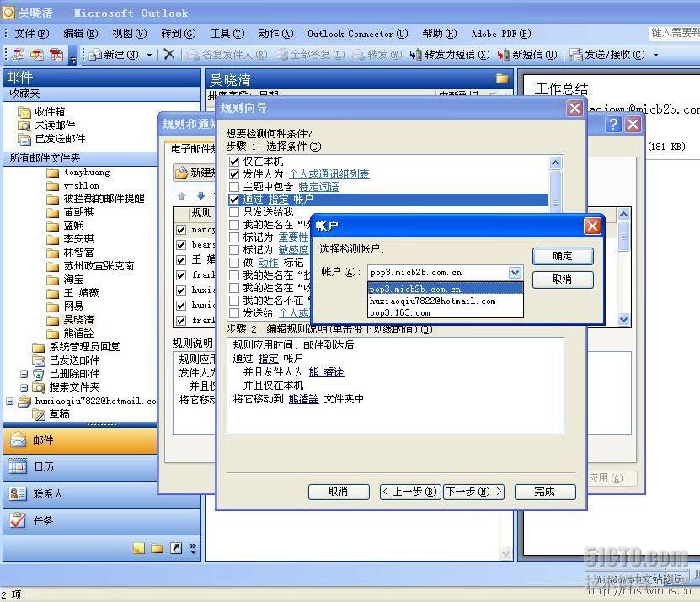The width and height of the screenshot is (700, 602).
Task: Click the help search input field
Action: click(x=675, y=33)
